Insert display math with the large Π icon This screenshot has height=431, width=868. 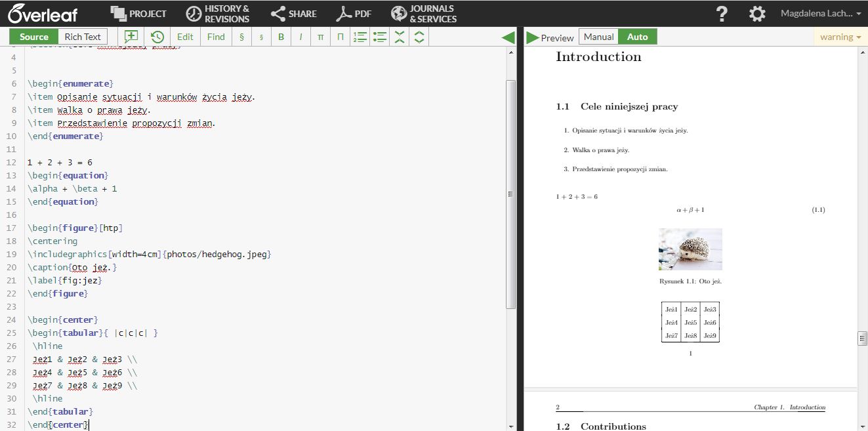(x=340, y=37)
